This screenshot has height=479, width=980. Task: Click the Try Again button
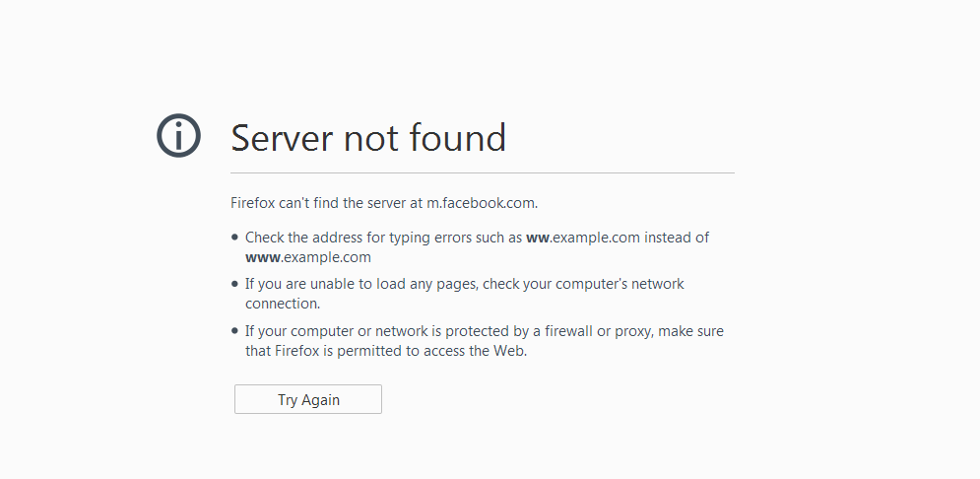[308, 399]
